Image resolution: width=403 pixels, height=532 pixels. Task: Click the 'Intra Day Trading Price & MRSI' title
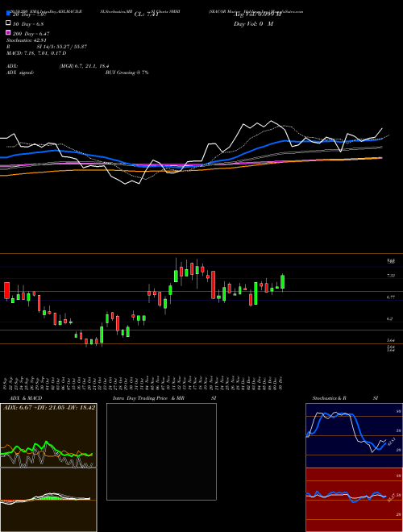click(x=164, y=398)
